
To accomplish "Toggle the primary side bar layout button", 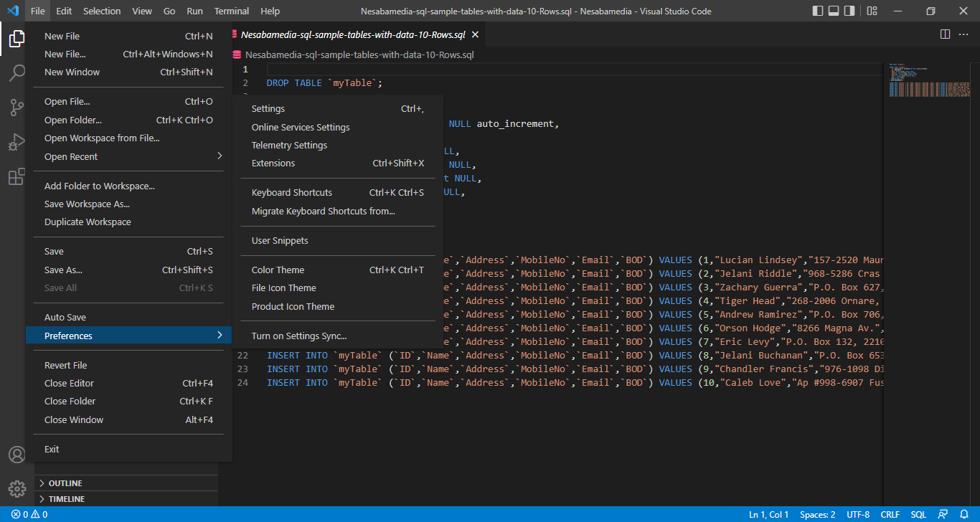I will coord(818,11).
